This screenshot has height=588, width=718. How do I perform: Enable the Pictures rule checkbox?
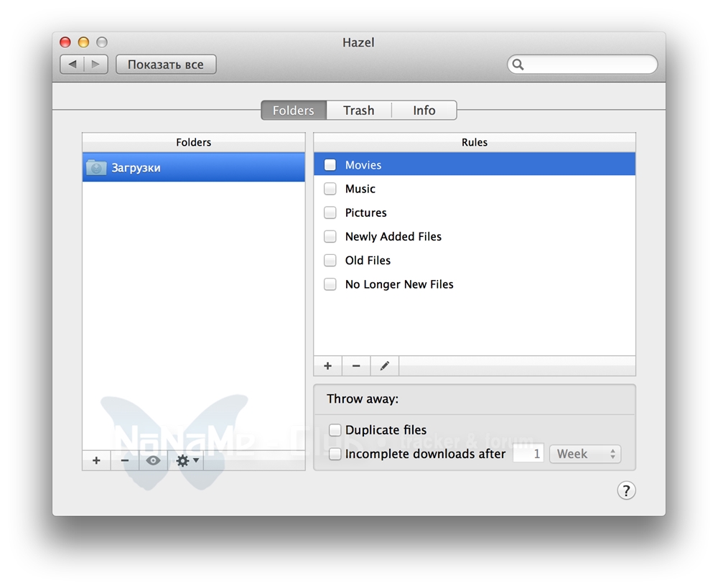pyautogui.click(x=330, y=213)
